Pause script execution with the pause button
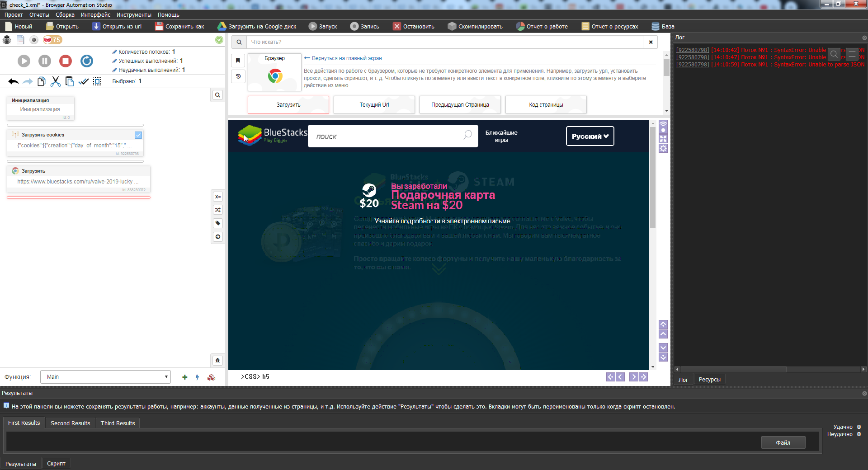 click(x=45, y=61)
